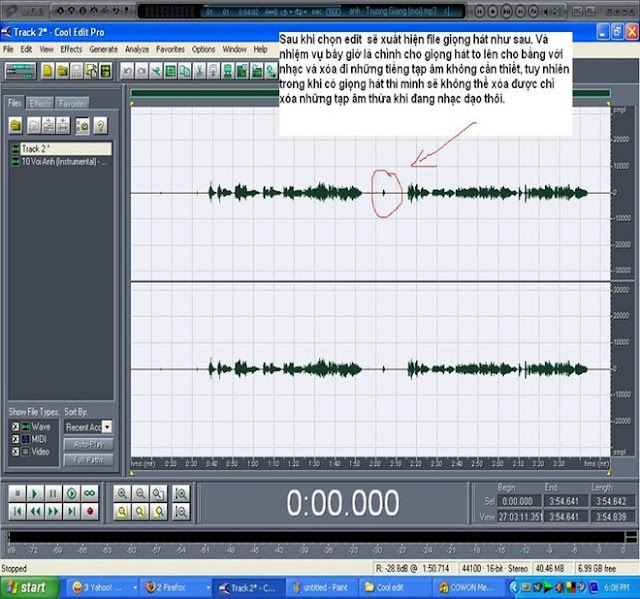The image size is (640, 599).
Task: Toggle the MIDI file type checkbox
Action: [15, 439]
